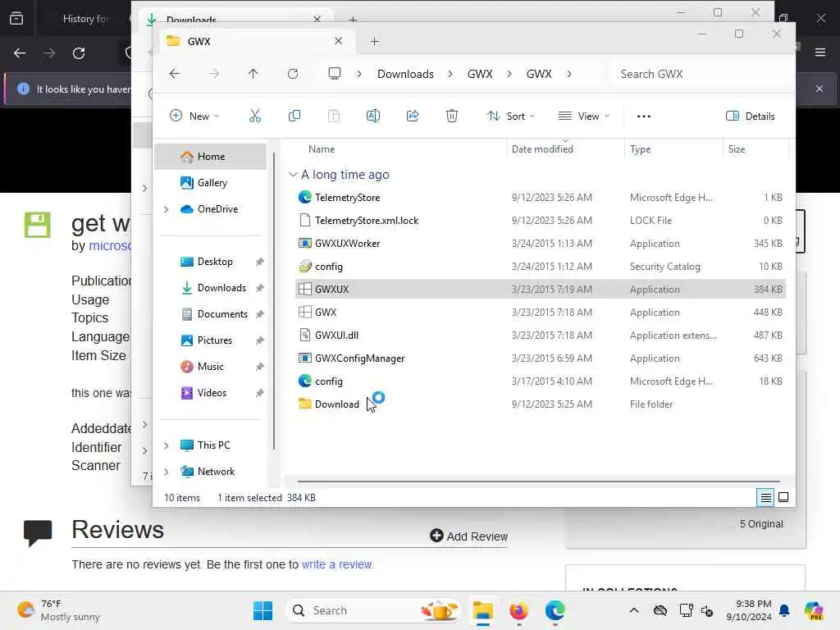Switch to large thumbnails view icon in status bar
The height and width of the screenshot is (630, 840).
pos(783,498)
